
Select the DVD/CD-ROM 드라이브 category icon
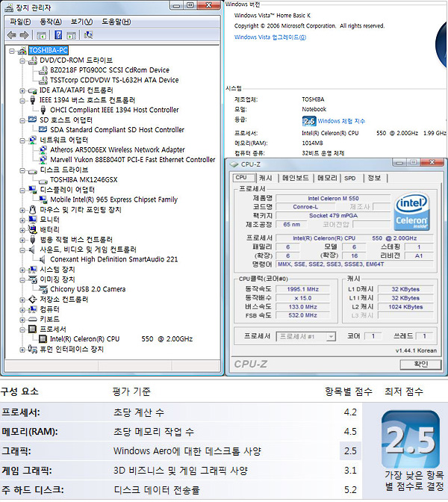click(x=33, y=61)
